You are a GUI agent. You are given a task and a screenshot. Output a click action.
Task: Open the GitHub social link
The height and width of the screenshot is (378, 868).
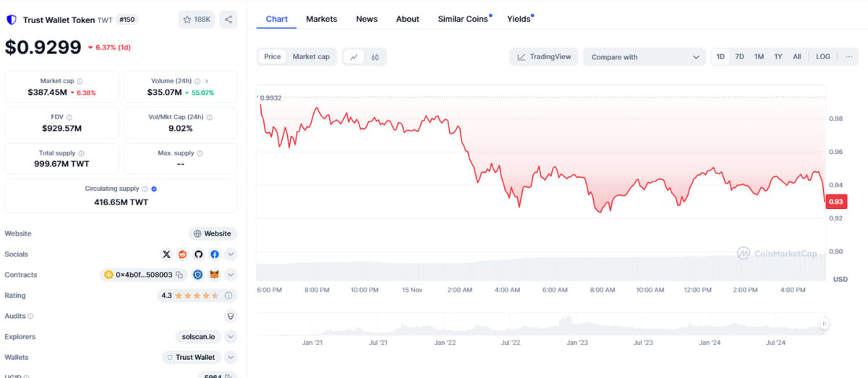(x=199, y=254)
